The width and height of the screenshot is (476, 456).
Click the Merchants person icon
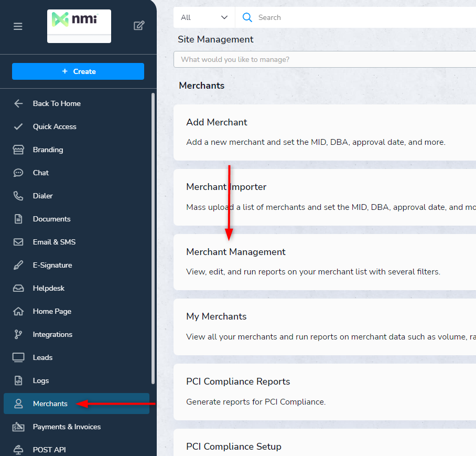pyautogui.click(x=18, y=404)
